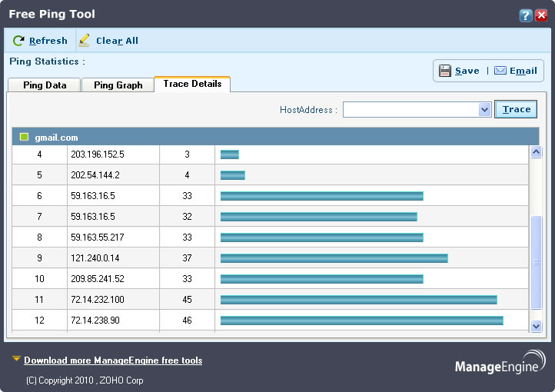The height and width of the screenshot is (392, 555).
Task: Click the ManageEngine logo
Action: point(500,362)
